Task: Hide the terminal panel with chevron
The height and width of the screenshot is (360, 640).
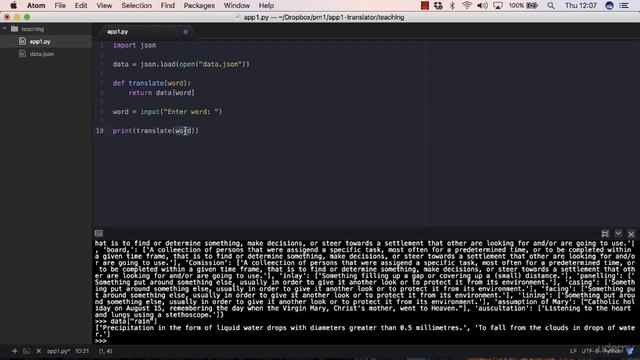Action: click(618, 233)
